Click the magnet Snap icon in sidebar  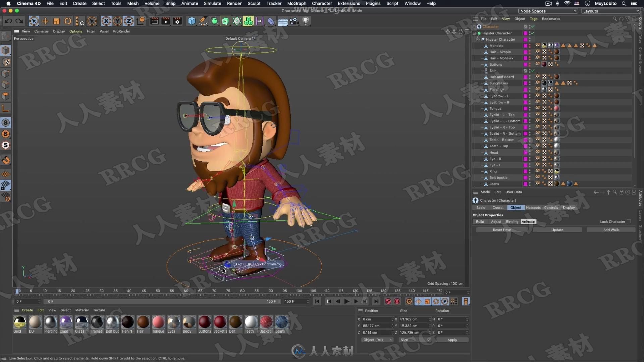6,160
